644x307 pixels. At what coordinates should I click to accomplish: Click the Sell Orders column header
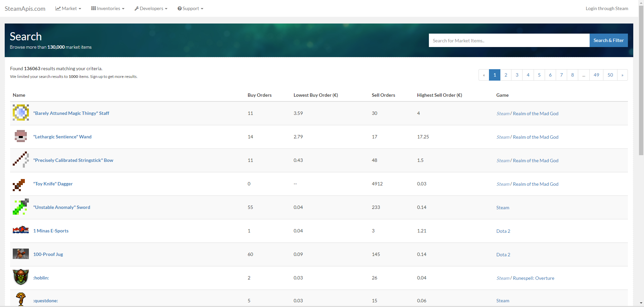(x=384, y=95)
